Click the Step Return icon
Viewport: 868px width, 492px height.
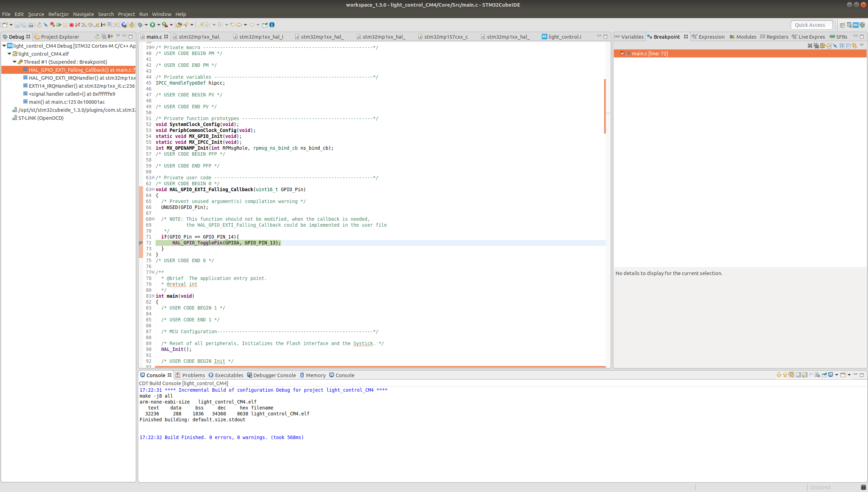click(97, 25)
